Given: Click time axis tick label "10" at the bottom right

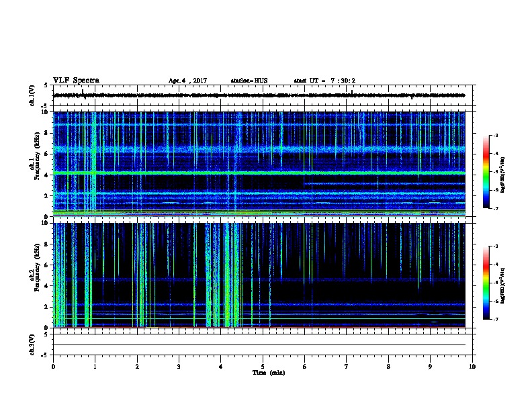Looking at the screenshot, I should click(472, 366).
